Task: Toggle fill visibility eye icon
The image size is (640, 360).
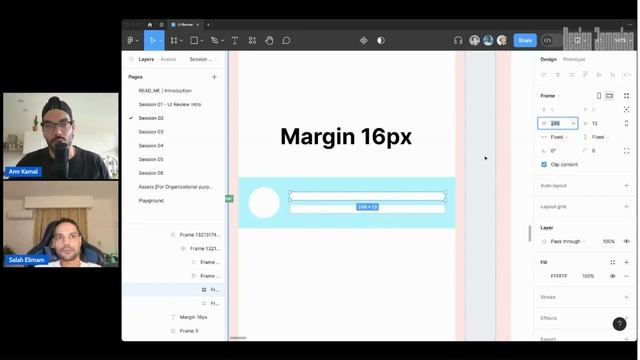Action: tap(613, 276)
